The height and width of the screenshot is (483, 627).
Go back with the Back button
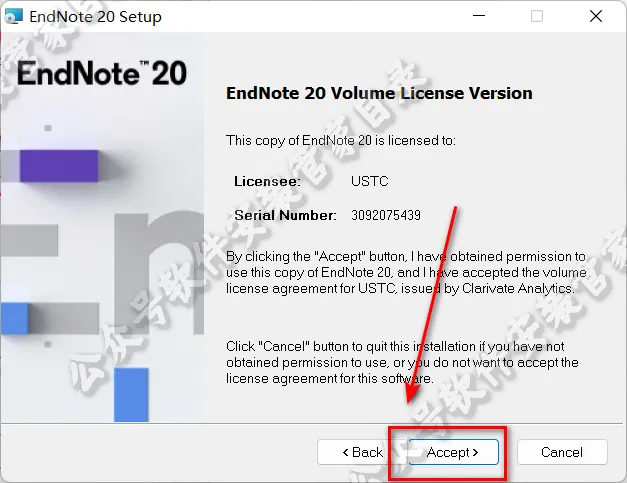tap(362, 452)
